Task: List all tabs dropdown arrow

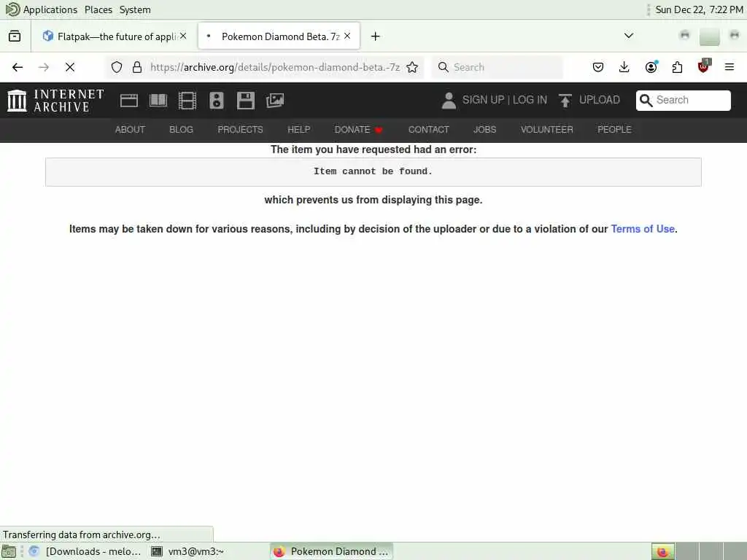Action: (629, 36)
